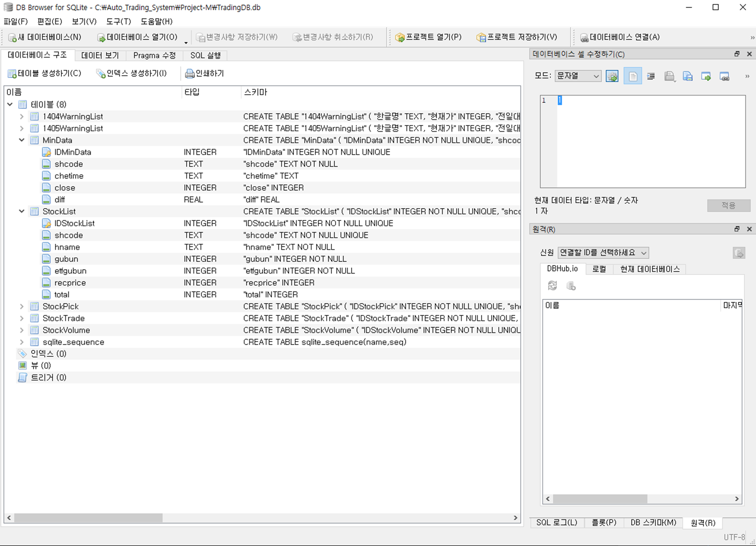Click the Attach Database toolbar icon
Screen dimensions: 756x546
584,38
